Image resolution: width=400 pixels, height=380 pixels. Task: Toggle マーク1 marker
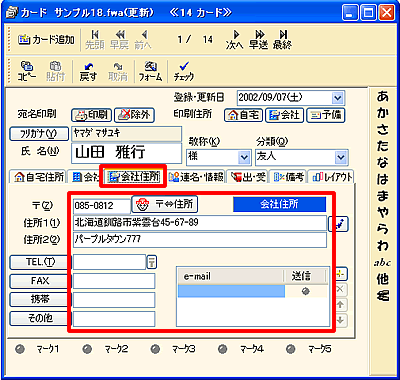(21, 349)
